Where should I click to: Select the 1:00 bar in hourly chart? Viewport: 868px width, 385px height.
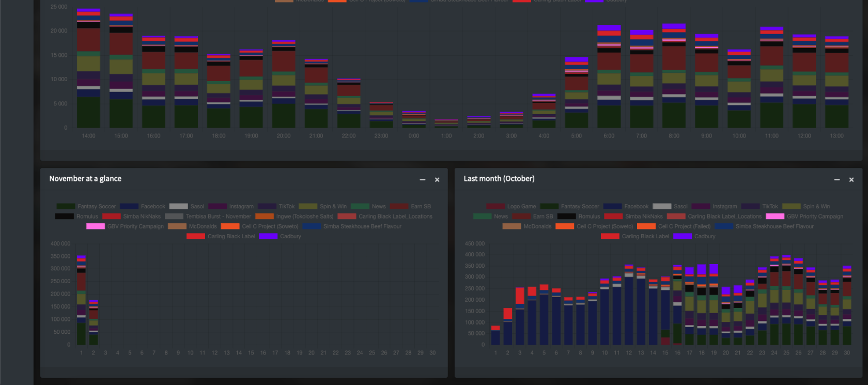[446, 124]
